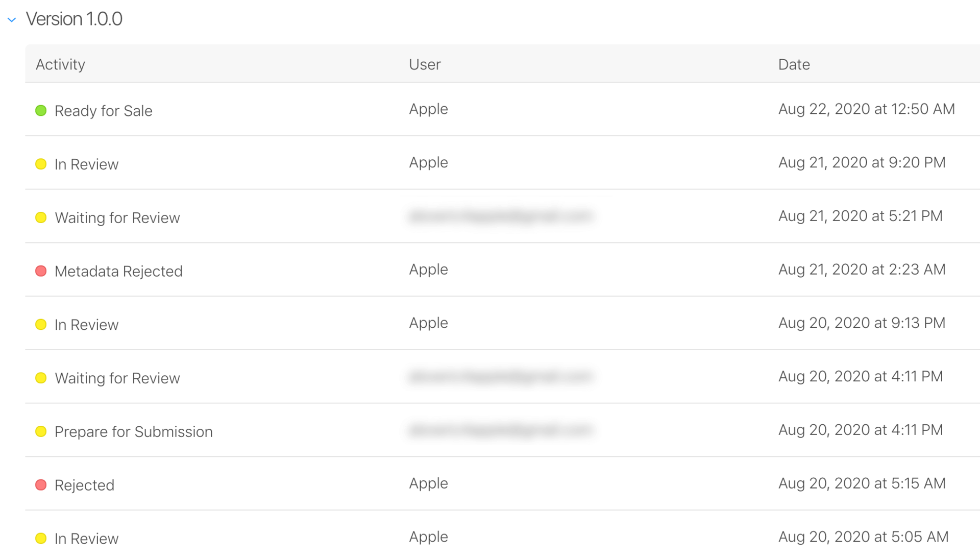Click yellow dot for Aug 20 5:05 AM review
This screenshot has height=559, width=980.
point(41,538)
